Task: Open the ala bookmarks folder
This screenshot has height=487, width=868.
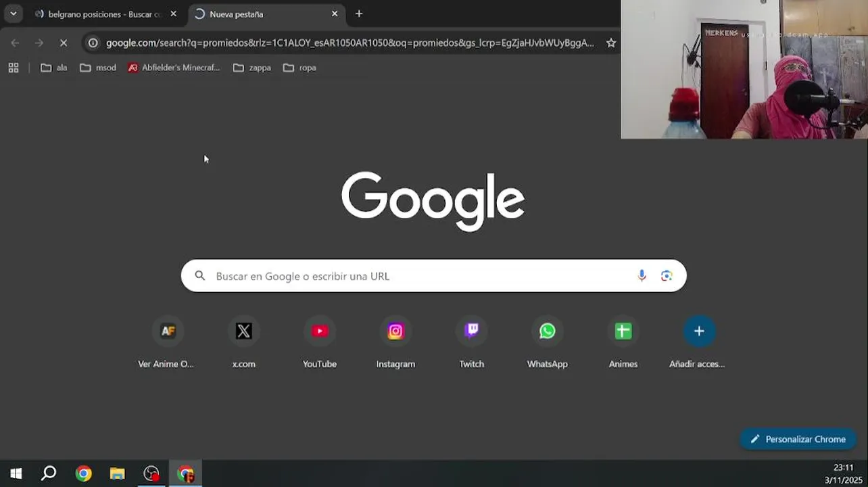Action: pos(54,68)
